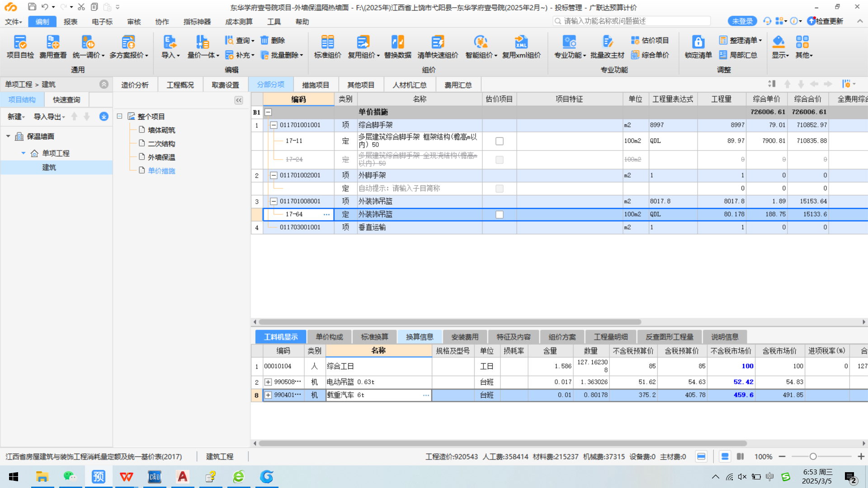Open the 项目自检 tool
868x488 pixels.
(x=20, y=47)
